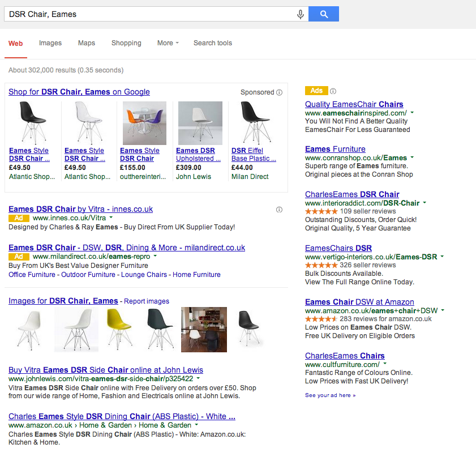Expand the arrow beside vertigo-interiors.co.uk URL

pos(442,257)
